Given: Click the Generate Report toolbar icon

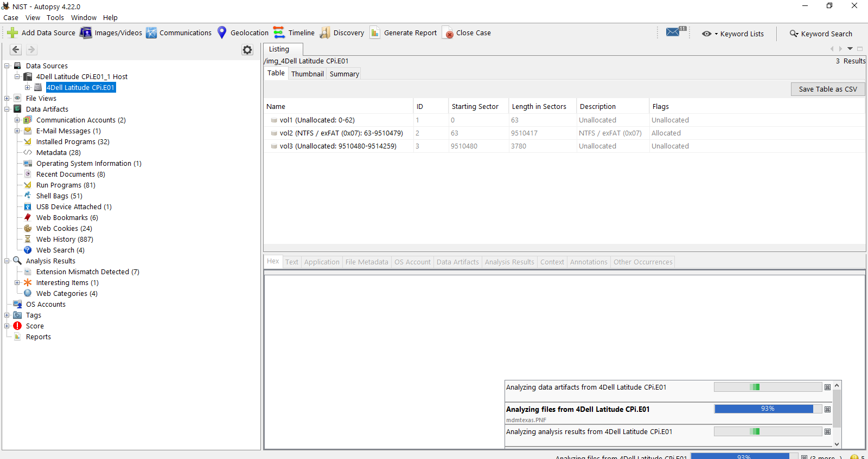Looking at the screenshot, I should pyautogui.click(x=375, y=33).
